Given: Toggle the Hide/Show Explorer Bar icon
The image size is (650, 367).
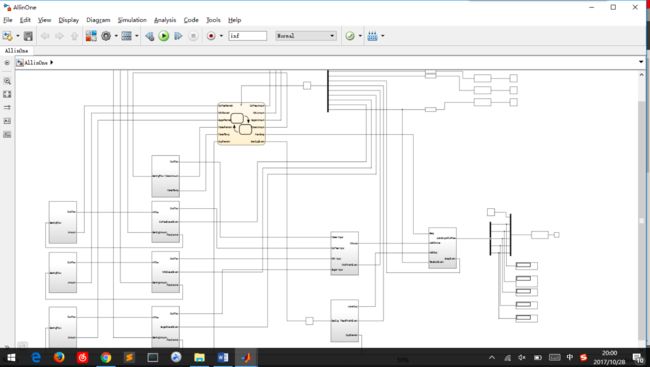Looking at the screenshot, I should tap(7, 63).
